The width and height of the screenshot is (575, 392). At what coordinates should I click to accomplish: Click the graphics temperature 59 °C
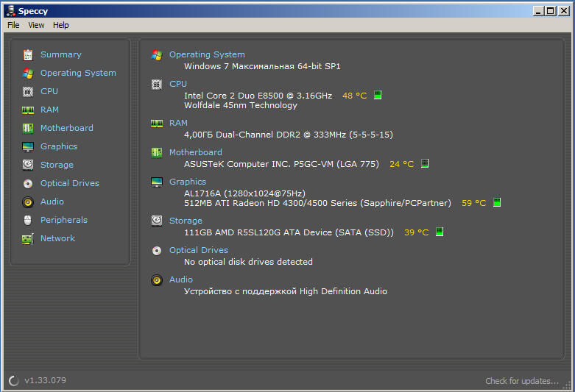point(474,203)
